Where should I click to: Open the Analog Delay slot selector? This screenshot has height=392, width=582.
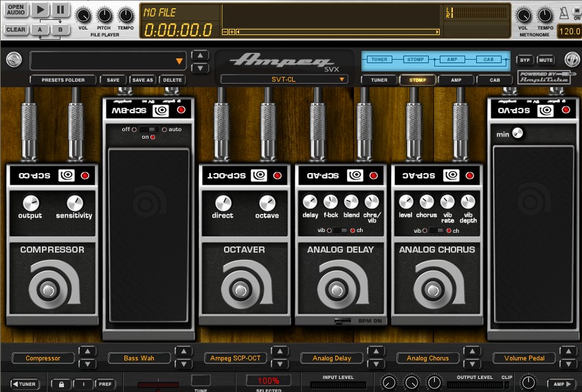point(331,358)
